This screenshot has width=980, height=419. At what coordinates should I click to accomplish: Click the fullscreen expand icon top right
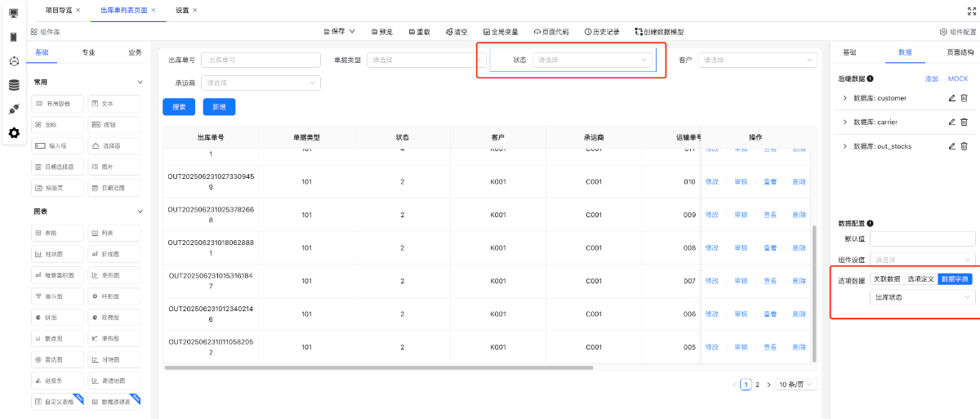click(972, 10)
